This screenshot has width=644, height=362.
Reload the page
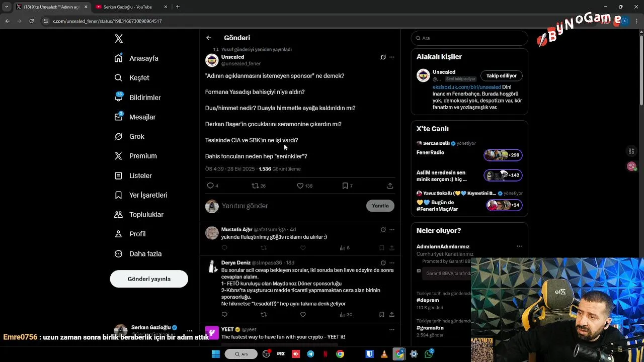point(31,21)
